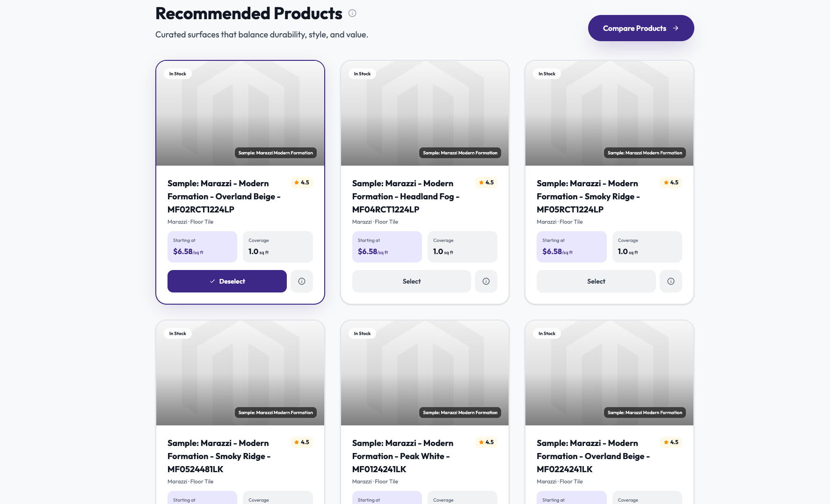
Task: Click 'Marazzi · Floor Tile' under MF0224241LK title
Action: coord(560,482)
